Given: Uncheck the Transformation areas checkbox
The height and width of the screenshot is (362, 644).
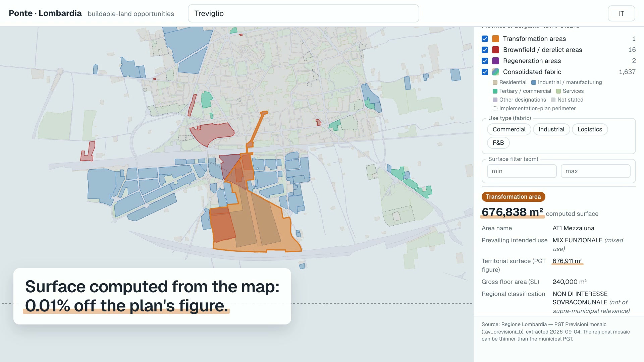Looking at the screenshot, I should click(485, 39).
